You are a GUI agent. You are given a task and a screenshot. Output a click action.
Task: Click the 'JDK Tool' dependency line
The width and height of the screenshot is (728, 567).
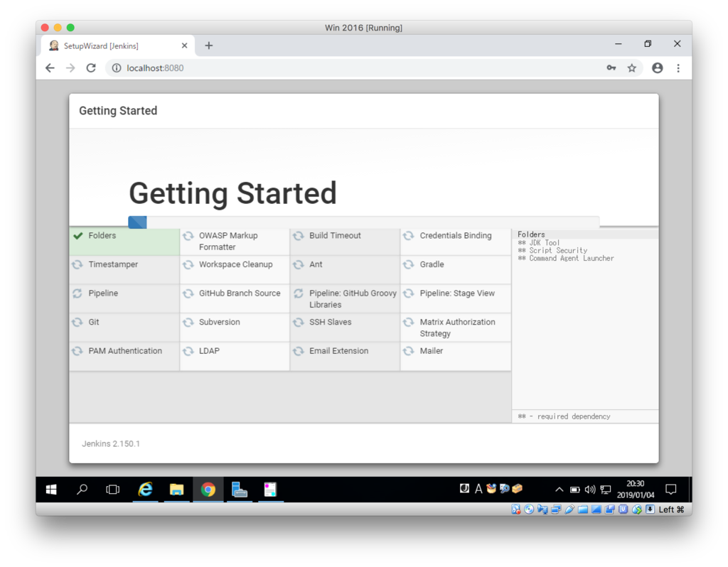click(x=539, y=243)
